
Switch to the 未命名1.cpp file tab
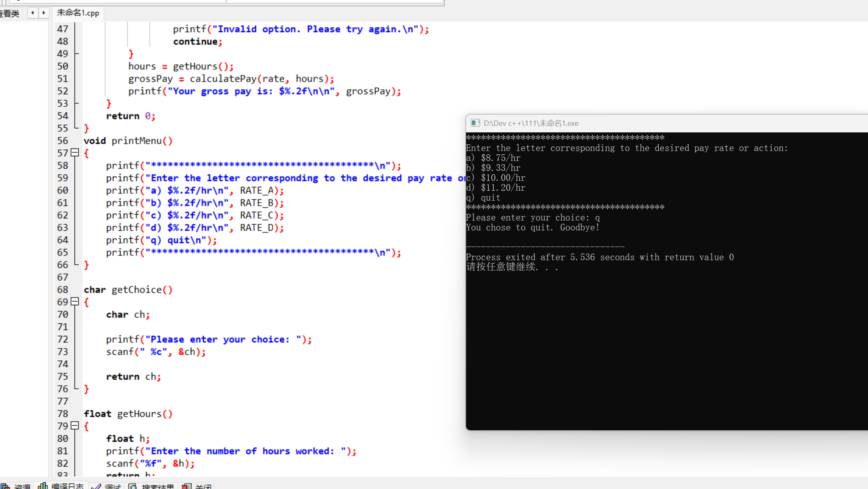coord(78,13)
